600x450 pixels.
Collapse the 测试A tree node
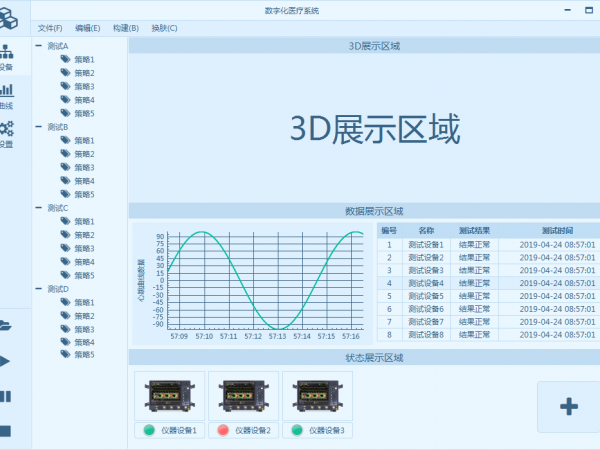pos(39,46)
